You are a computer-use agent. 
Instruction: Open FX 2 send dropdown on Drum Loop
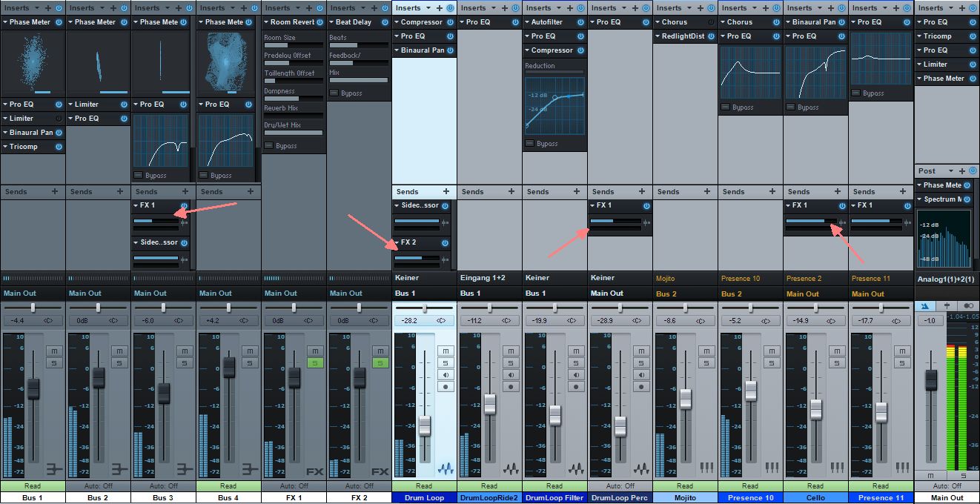pos(397,242)
